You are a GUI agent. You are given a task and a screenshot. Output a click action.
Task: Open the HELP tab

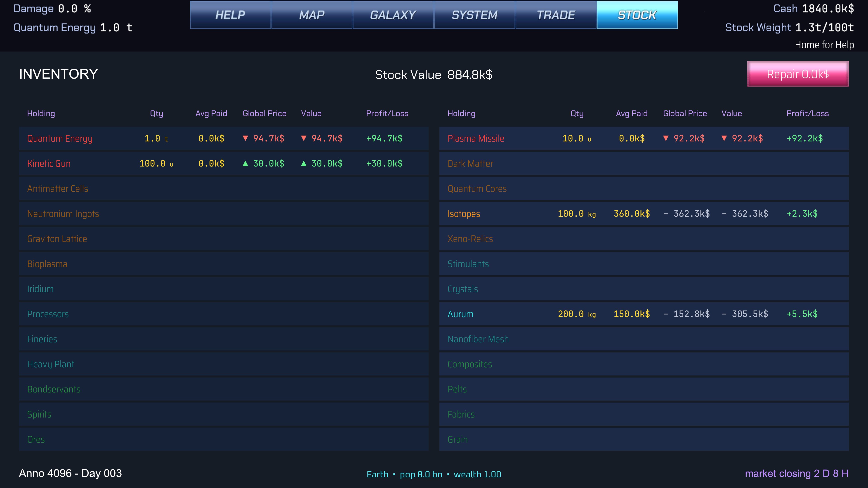point(231,15)
